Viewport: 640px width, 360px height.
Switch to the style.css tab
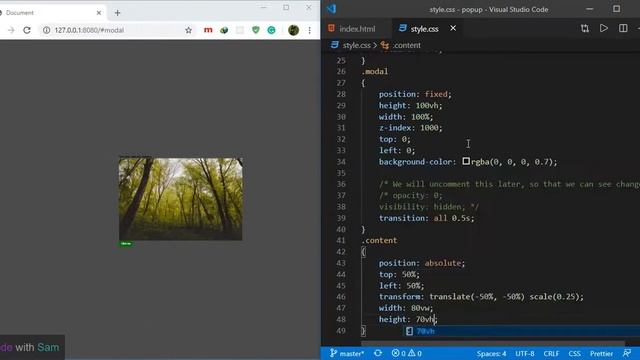(x=424, y=29)
